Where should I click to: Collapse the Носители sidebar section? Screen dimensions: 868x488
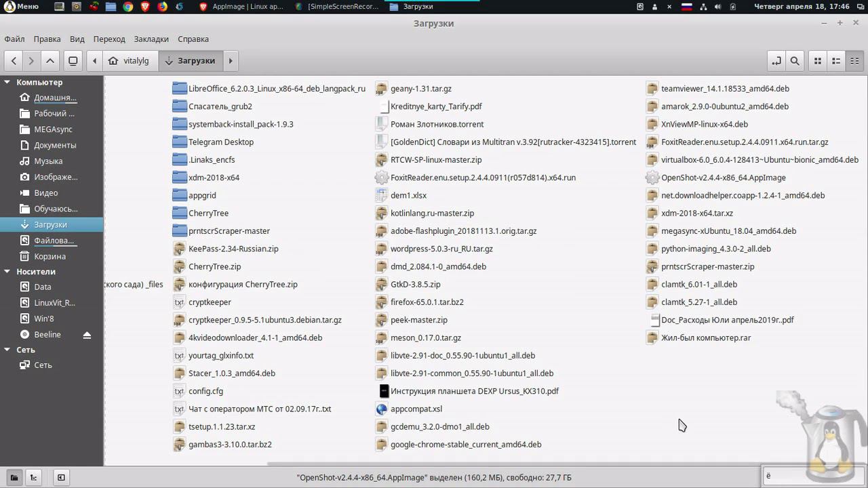[x=7, y=271]
